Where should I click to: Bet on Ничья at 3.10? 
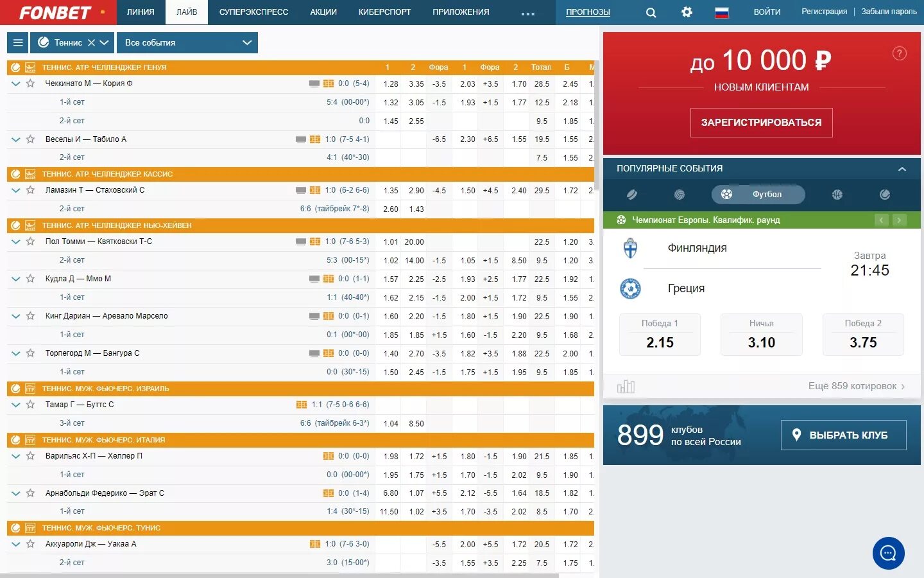761,334
